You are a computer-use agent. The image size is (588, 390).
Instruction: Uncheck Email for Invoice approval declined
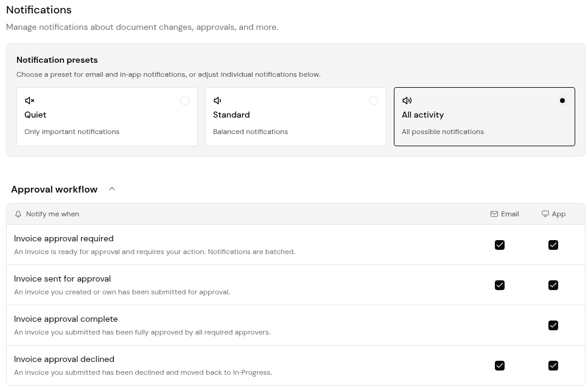click(500, 366)
